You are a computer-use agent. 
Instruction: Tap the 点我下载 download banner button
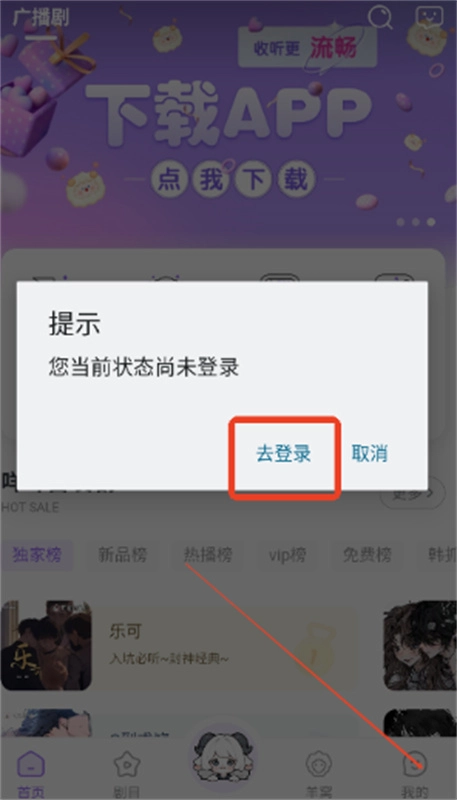pyautogui.click(x=233, y=180)
